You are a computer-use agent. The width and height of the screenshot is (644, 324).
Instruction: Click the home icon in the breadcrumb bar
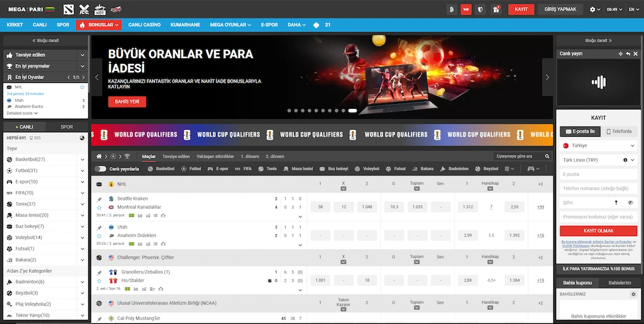[x=99, y=156]
